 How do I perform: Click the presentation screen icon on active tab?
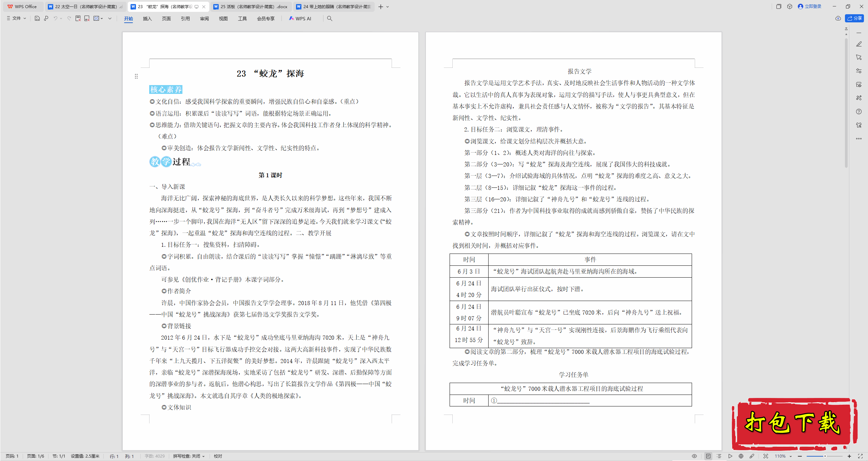tap(197, 7)
